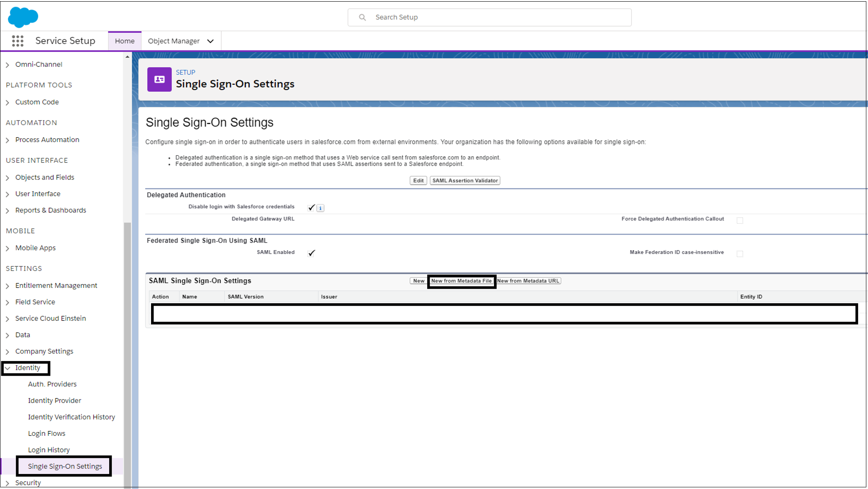Toggle Disable login with Salesforce credentials checkbox
The image size is (868, 489).
311,208
